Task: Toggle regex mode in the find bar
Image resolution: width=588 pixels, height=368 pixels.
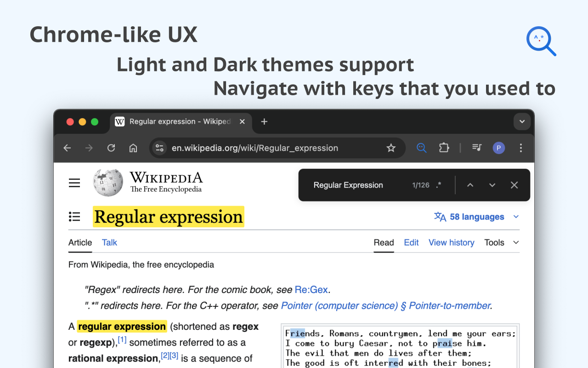Action: pyautogui.click(x=438, y=185)
